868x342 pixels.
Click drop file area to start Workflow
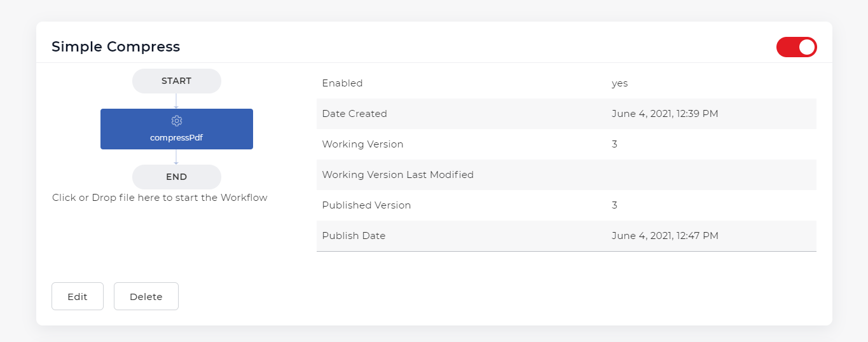pos(160,198)
